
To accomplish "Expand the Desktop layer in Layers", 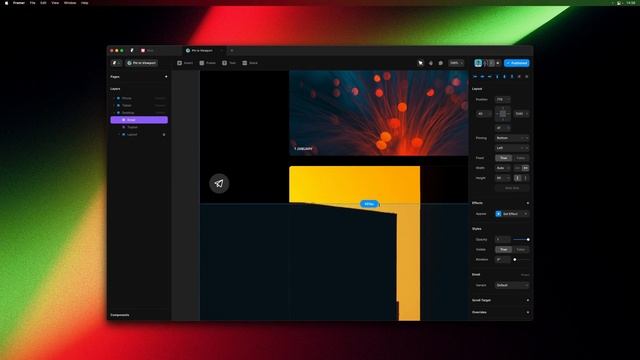I will (x=114, y=113).
